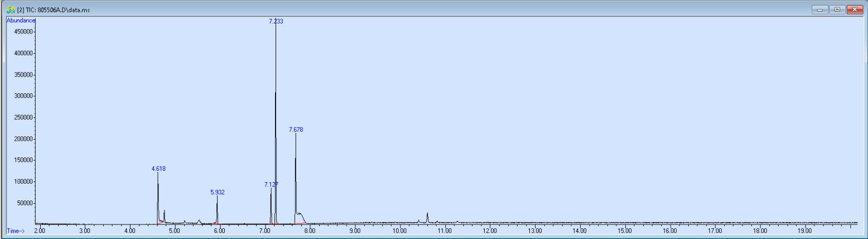Click the 10.00 time axis value
Viewport: 868px width, 239px height.
tap(399, 230)
